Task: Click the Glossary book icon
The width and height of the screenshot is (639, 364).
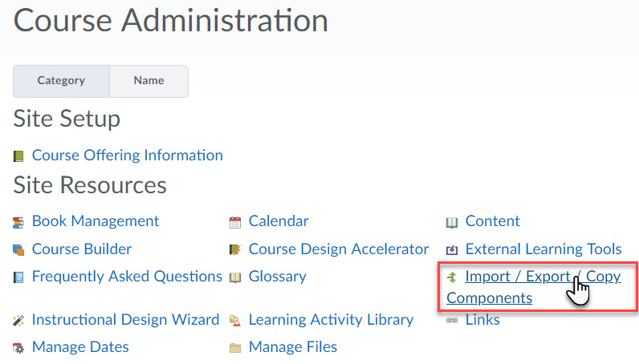Action: pyautogui.click(x=235, y=277)
